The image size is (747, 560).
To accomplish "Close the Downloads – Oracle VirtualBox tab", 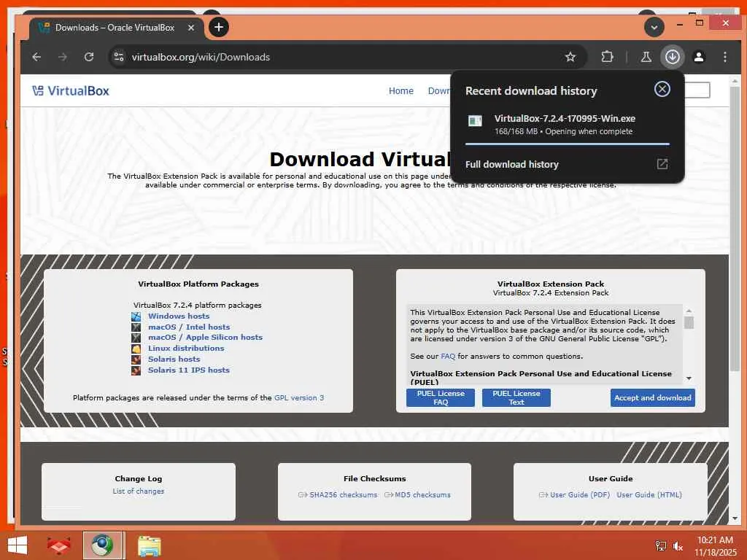I will (191, 28).
